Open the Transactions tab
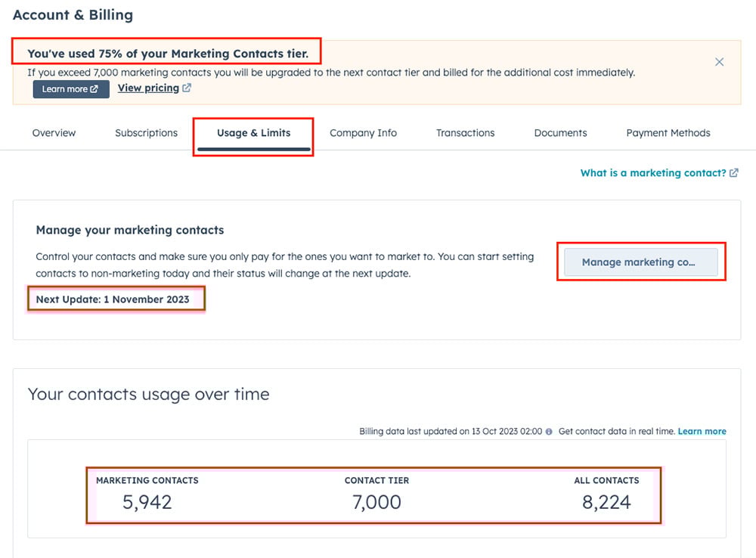This screenshot has width=756, height=558. (x=465, y=132)
